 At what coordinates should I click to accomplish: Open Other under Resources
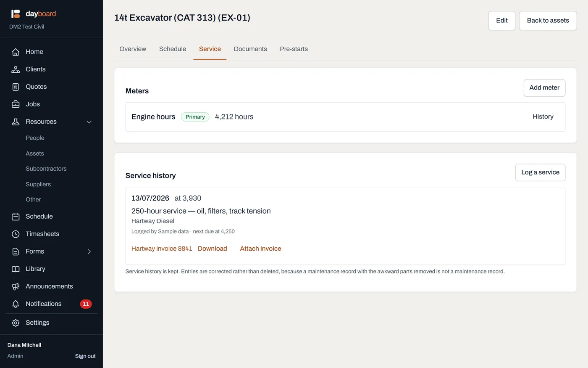coord(33,199)
